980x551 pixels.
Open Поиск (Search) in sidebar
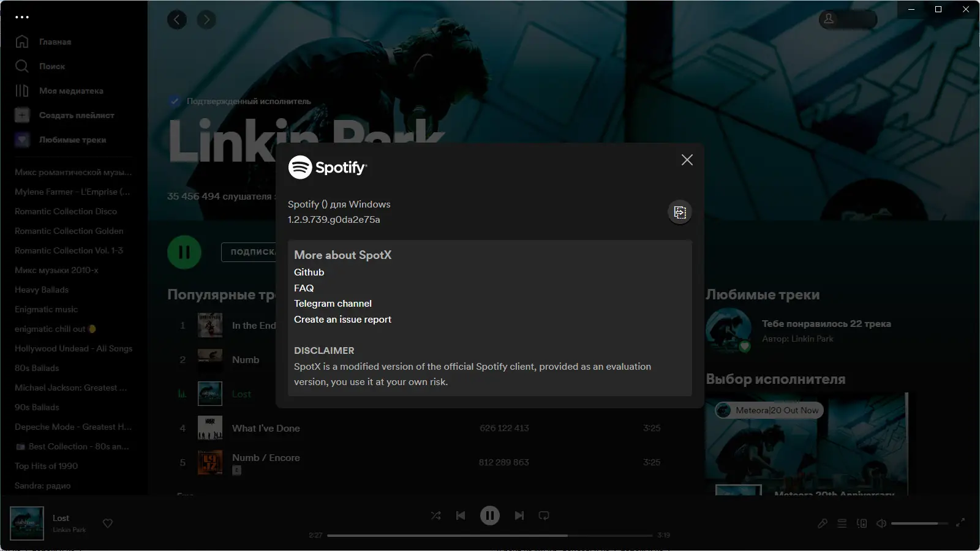(52, 67)
